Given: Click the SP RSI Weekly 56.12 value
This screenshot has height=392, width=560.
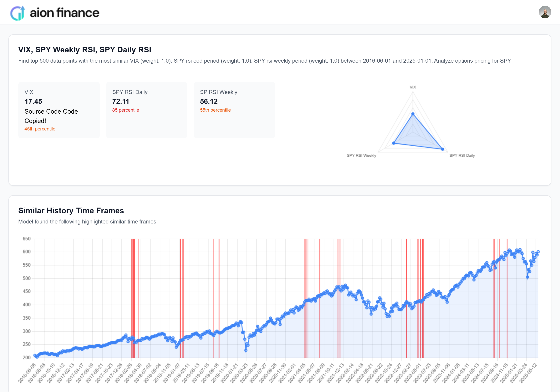Looking at the screenshot, I should click(x=209, y=101).
